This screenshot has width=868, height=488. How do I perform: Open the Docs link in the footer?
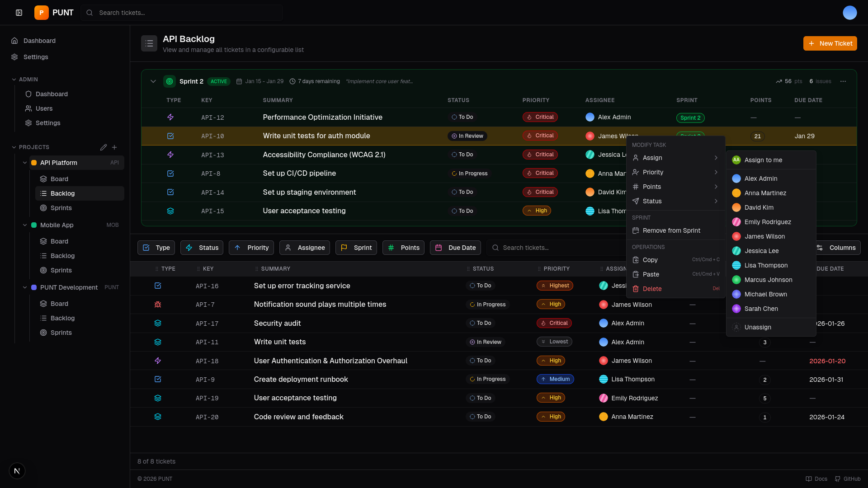pos(816,479)
